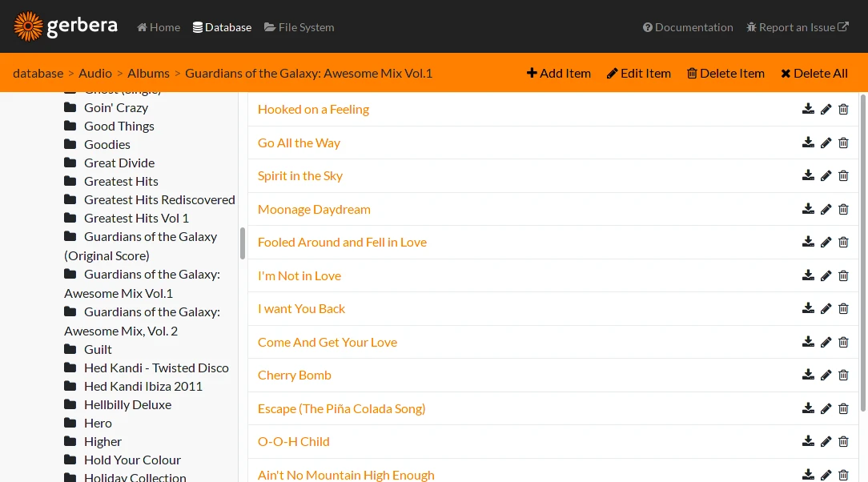The width and height of the screenshot is (868, 482).
Task: Open the Hold Your Colour folder
Action: pyautogui.click(x=123, y=460)
